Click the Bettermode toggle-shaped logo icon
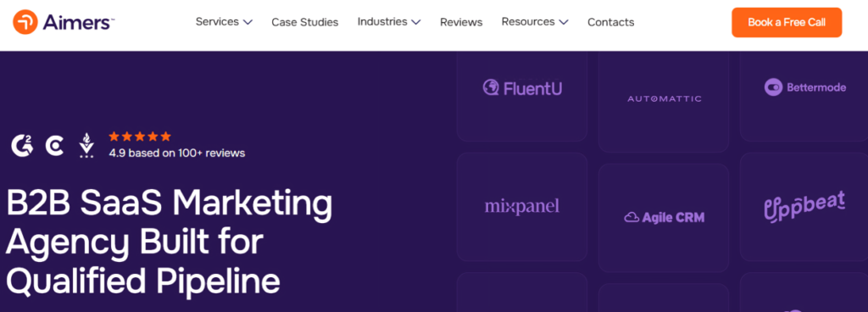Image resolution: width=868 pixels, height=312 pixels. 773,87
